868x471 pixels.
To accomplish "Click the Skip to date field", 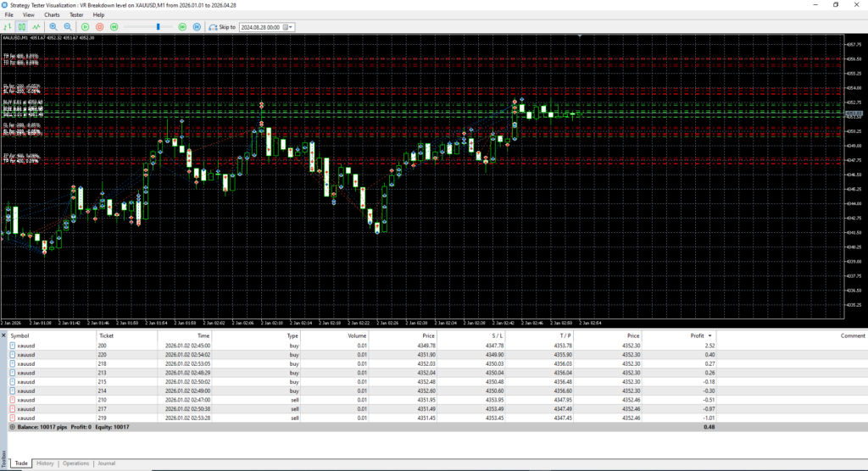I will 261,27.
